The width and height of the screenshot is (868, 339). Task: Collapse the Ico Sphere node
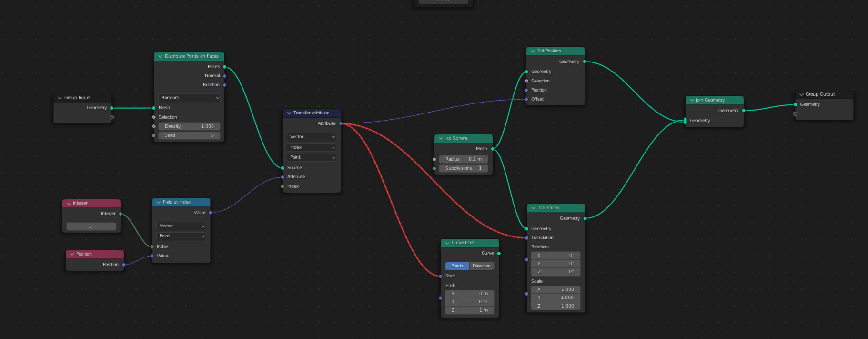pyautogui.click(x=441, y=138)
